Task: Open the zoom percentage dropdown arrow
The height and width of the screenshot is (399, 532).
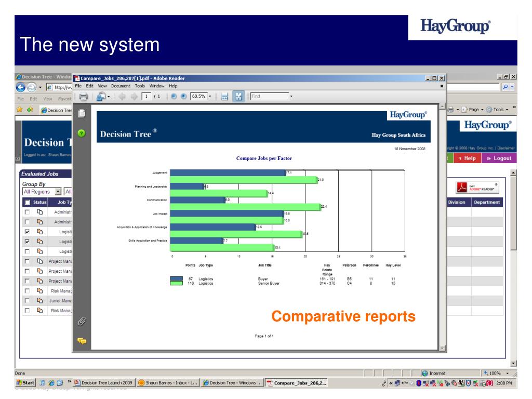Action: [x=210, y=96]
